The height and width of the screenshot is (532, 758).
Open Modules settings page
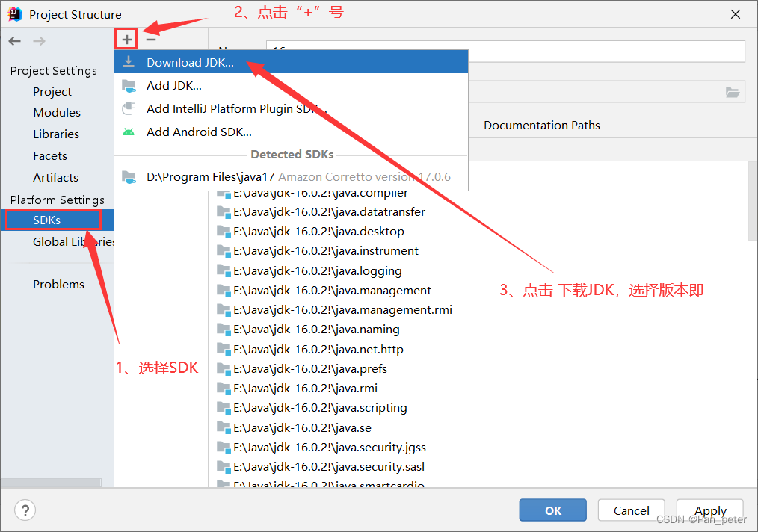click(57, 113)
